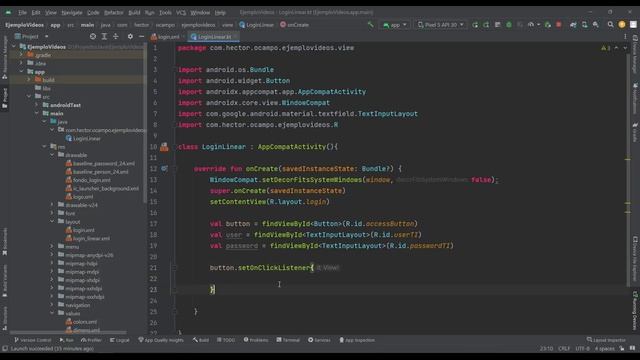This screenshot has height=360, width=640.
Task: Expand the navigation folder
Action: (52, 305)
